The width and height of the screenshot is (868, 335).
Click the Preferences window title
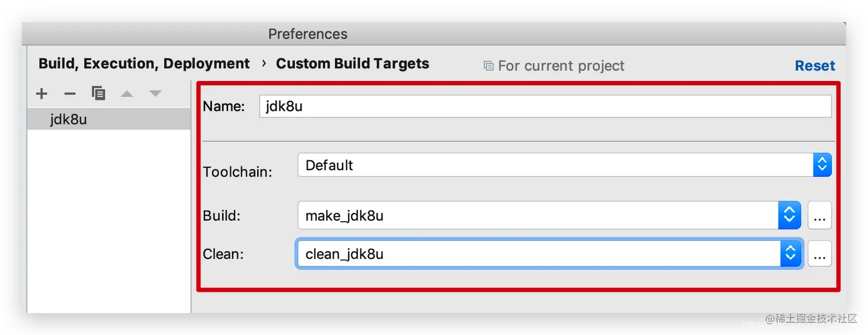click(308, 34)
